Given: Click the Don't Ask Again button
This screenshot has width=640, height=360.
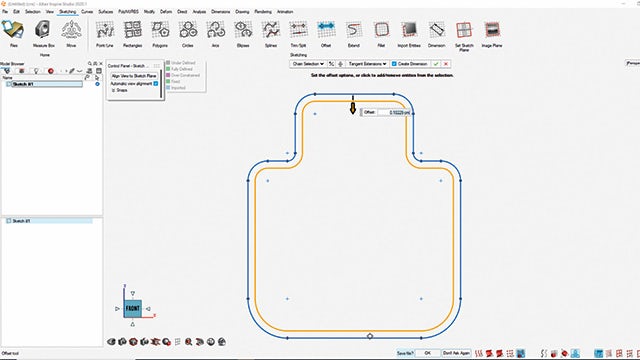Looking at the screenshot, I should pyautogui.click(x=456, y=353).
